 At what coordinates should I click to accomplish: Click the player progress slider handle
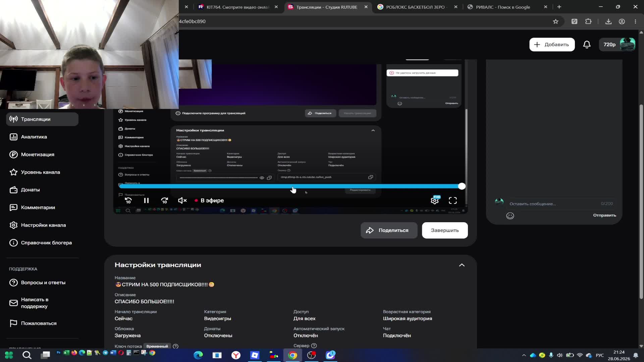pos(462,186)
